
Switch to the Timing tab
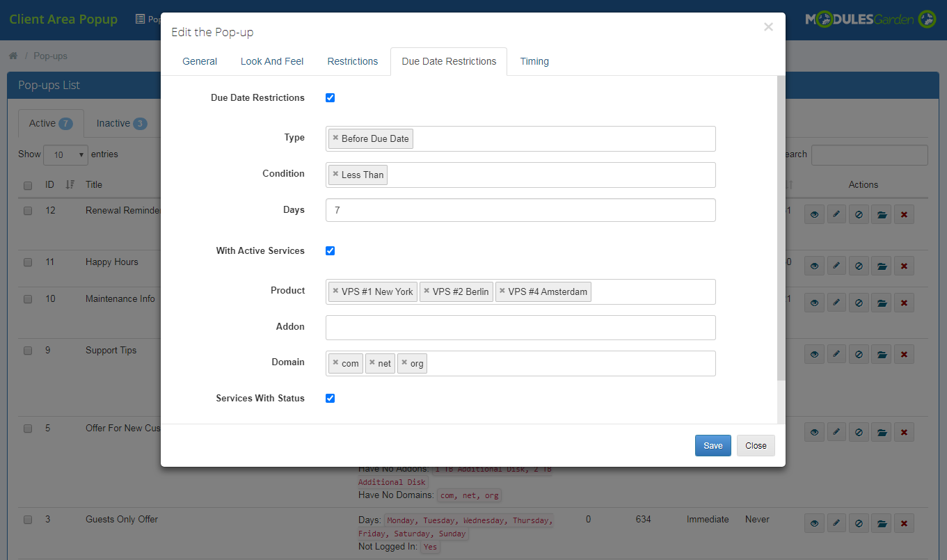click(x=534, y=61)
